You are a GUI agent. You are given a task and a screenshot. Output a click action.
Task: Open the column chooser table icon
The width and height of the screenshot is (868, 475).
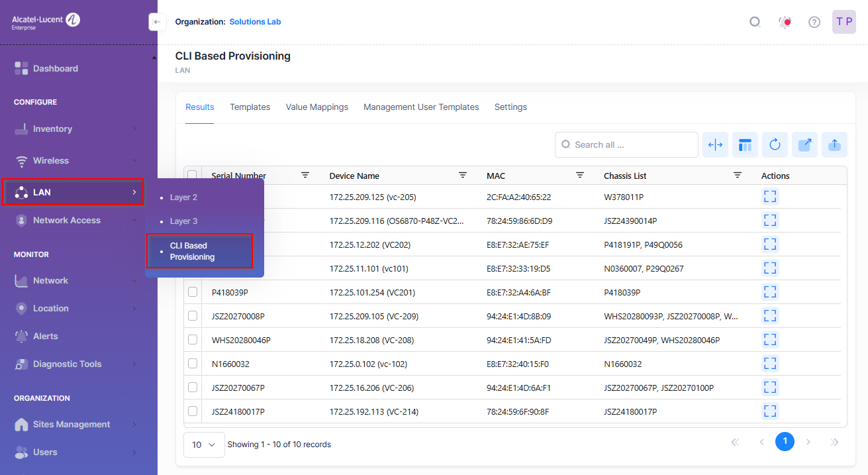click(x=745, y=144)
